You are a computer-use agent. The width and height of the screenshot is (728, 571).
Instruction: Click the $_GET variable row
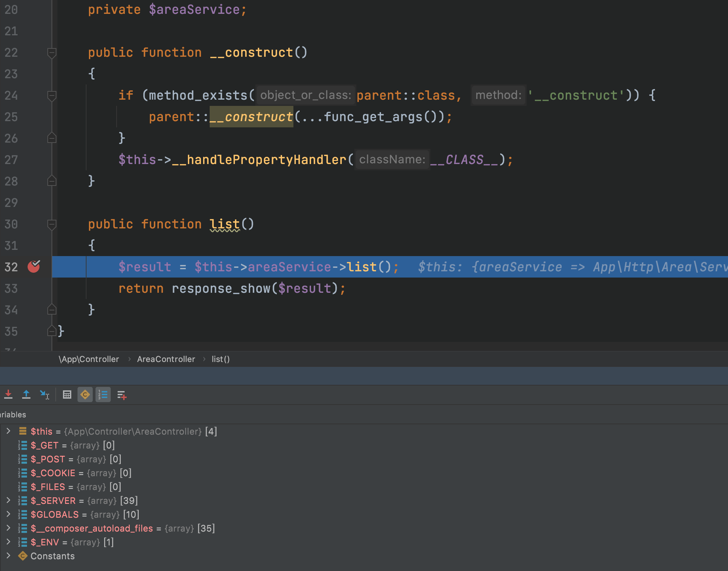pyautogui.click(x=44, y=445)
